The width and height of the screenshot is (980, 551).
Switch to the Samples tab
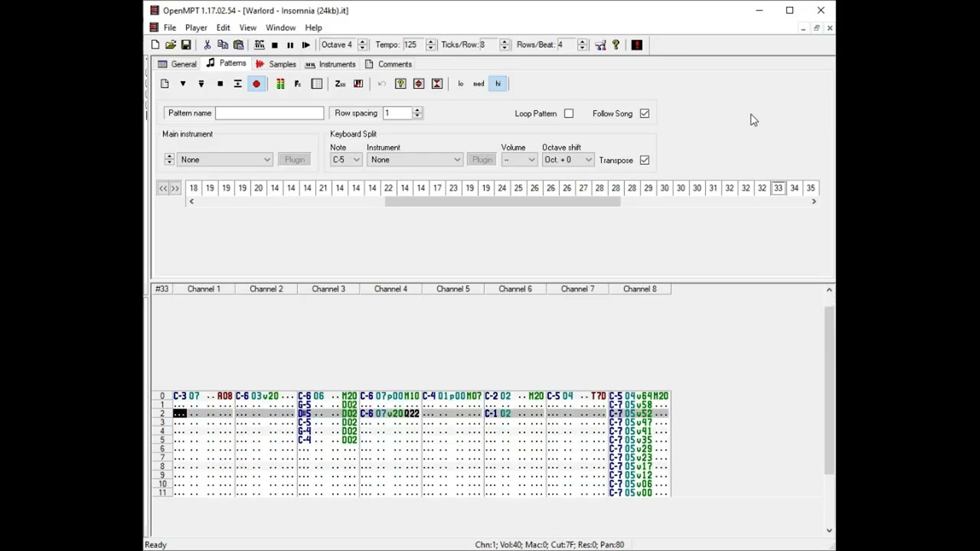coord(276,64)
